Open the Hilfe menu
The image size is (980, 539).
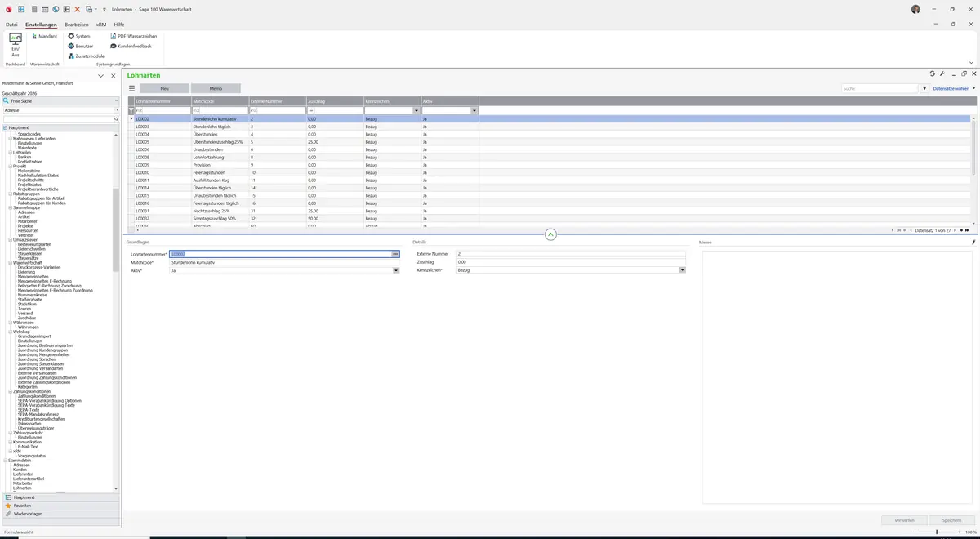pos(119,24)
